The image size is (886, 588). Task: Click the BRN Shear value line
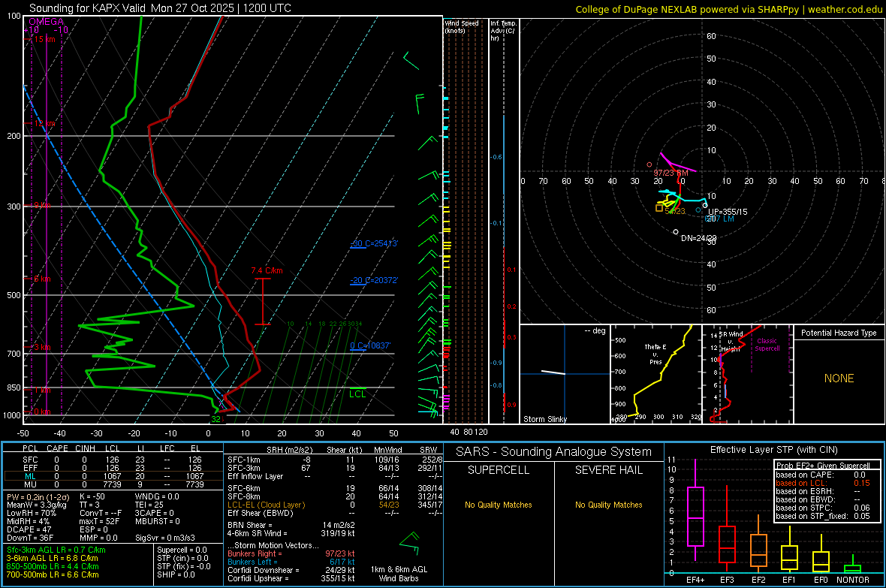[x=291, y=525]
